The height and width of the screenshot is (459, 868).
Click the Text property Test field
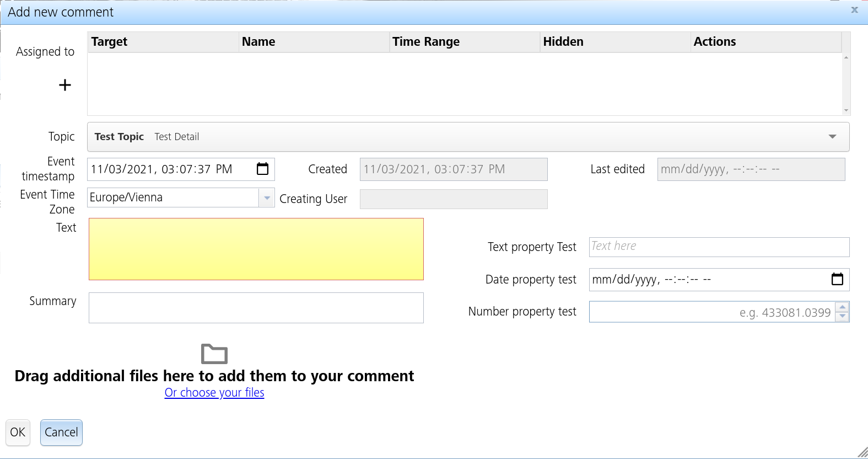pyautogui.click(x=719, y=247)
